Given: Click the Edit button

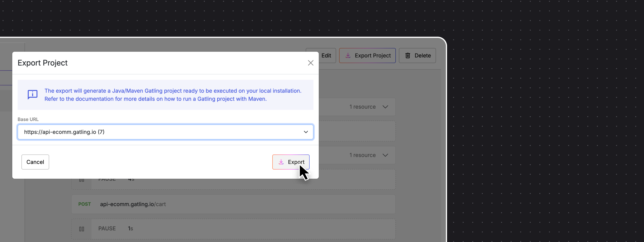Looking at the screenshot, I should (x=326, y=55).
